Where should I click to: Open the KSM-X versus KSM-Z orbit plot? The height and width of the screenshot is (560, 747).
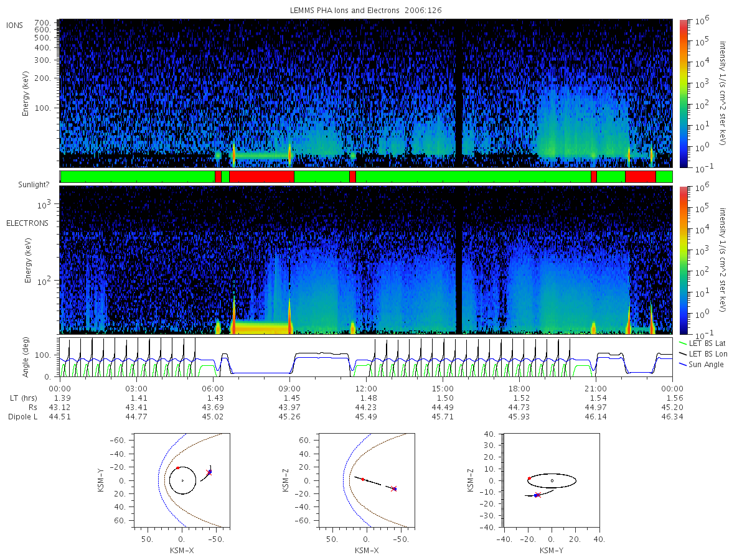(x=367, y=480)
